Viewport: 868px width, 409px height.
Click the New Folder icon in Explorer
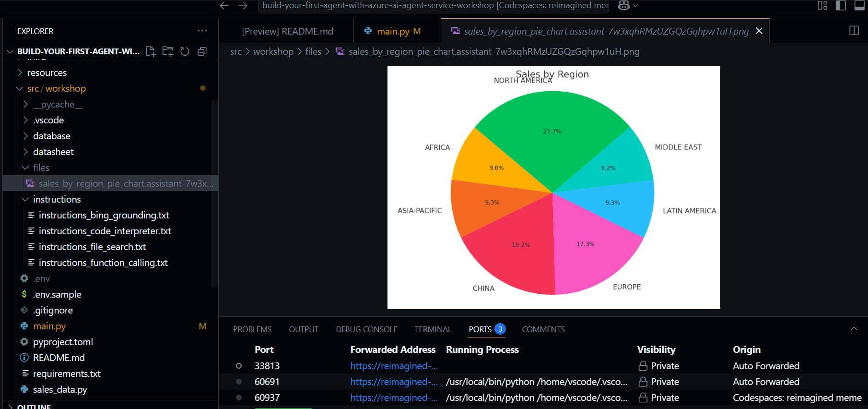click(168, 51)
